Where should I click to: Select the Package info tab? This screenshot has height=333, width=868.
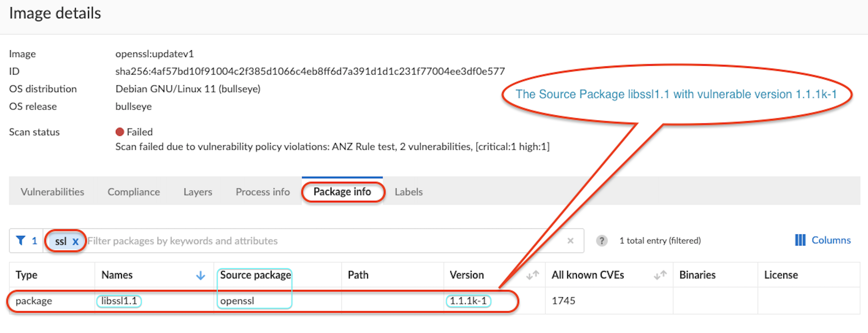(342, 192)
